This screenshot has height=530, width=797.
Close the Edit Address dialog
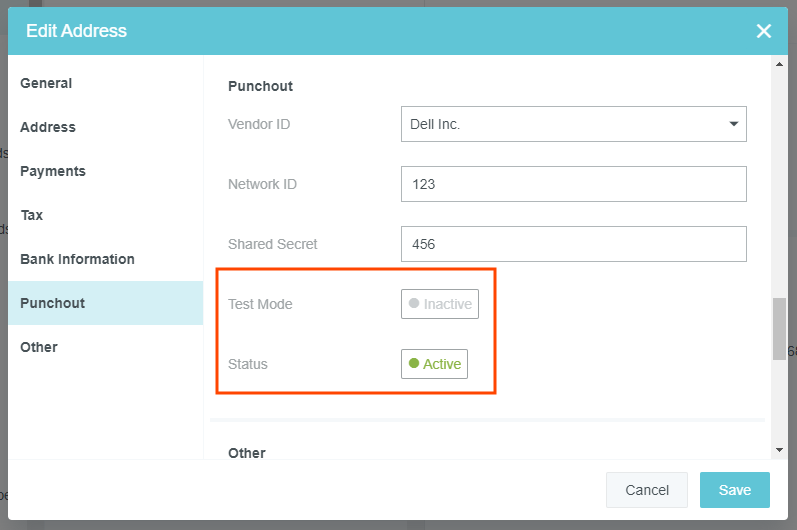click(x=764, y=31)
